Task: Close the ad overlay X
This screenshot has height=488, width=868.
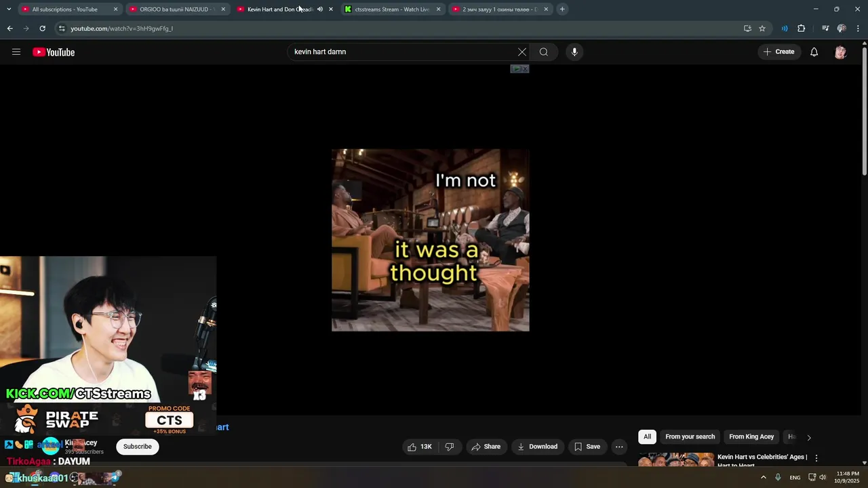Action: [x=525, y=69]
